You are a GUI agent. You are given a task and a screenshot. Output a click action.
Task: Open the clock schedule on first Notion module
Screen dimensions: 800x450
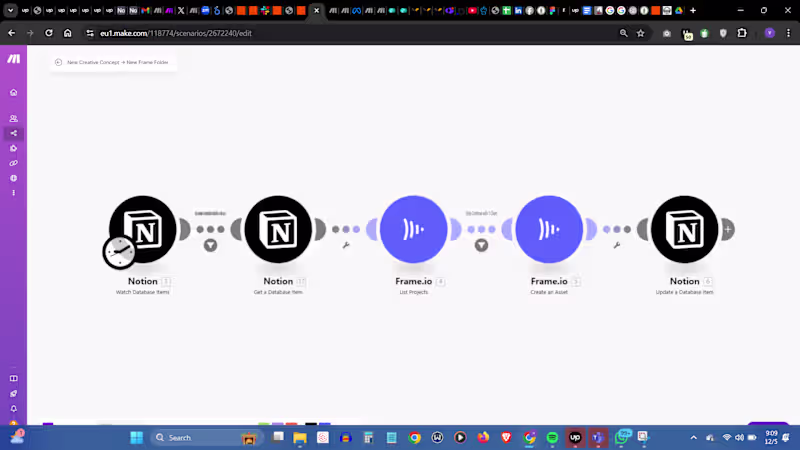[x=119, y=252]
